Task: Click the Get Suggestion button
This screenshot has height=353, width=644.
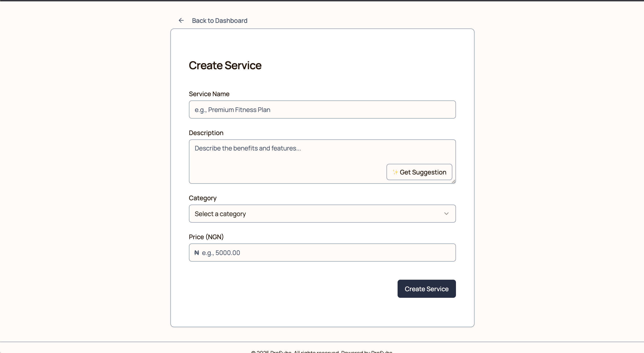Action: point(419,172)
